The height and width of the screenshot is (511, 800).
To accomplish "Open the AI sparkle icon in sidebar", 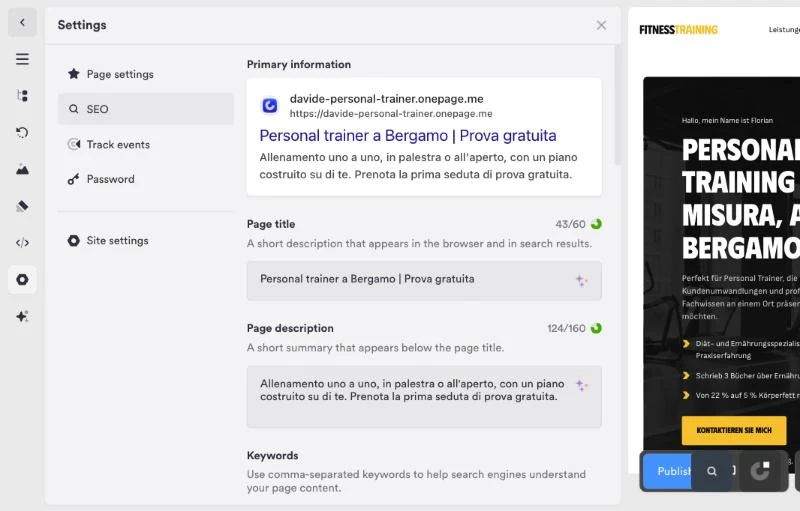I will coord(22,316).
